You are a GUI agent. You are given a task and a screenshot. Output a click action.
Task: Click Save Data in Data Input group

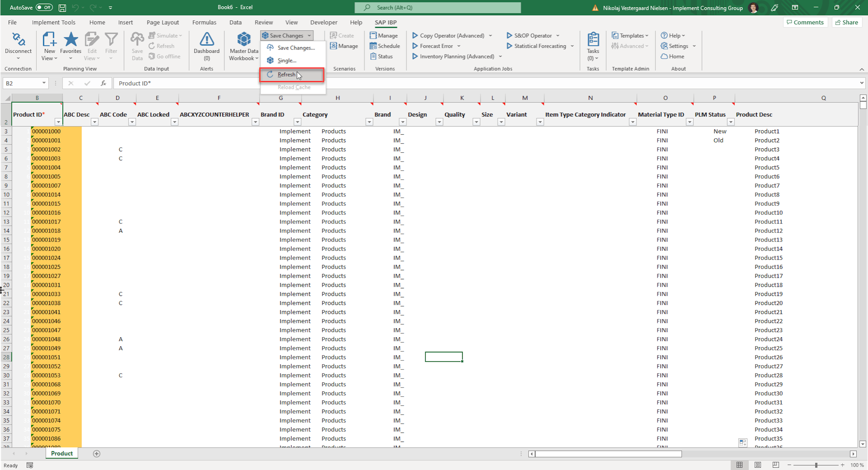click(x=137, y=45)
